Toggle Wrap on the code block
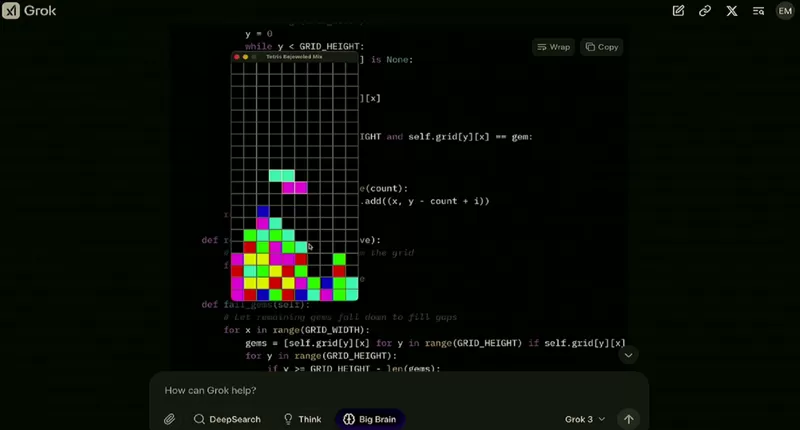This screenshot has width=800, height=430. pos(554,47)
